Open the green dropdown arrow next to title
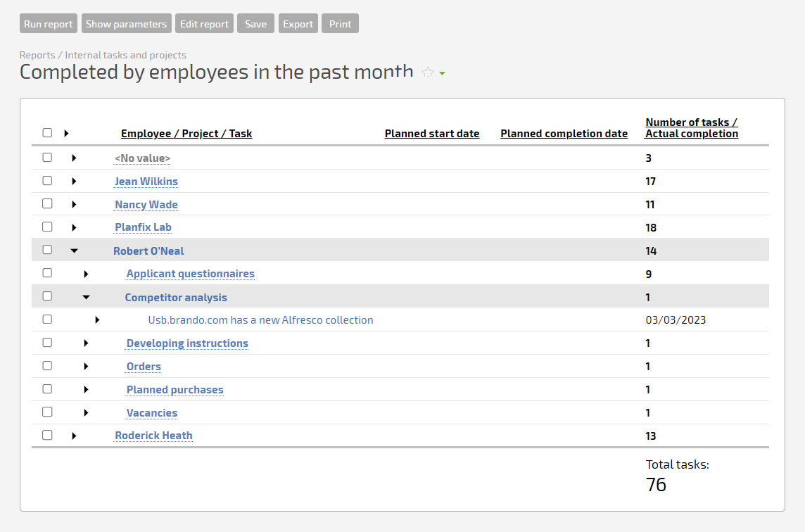 tap(443, 73)
